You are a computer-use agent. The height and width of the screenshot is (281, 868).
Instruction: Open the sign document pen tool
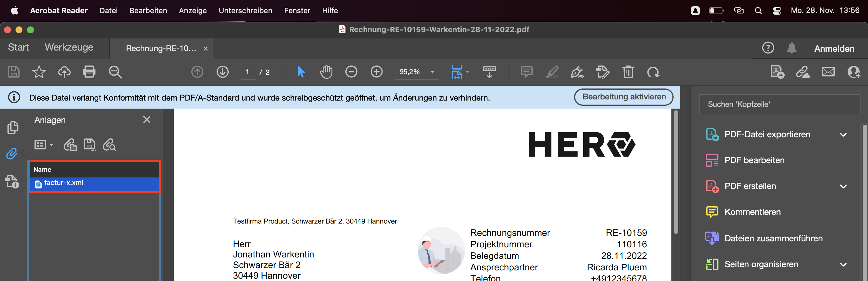pyautogui.click(x=577, y=72)
